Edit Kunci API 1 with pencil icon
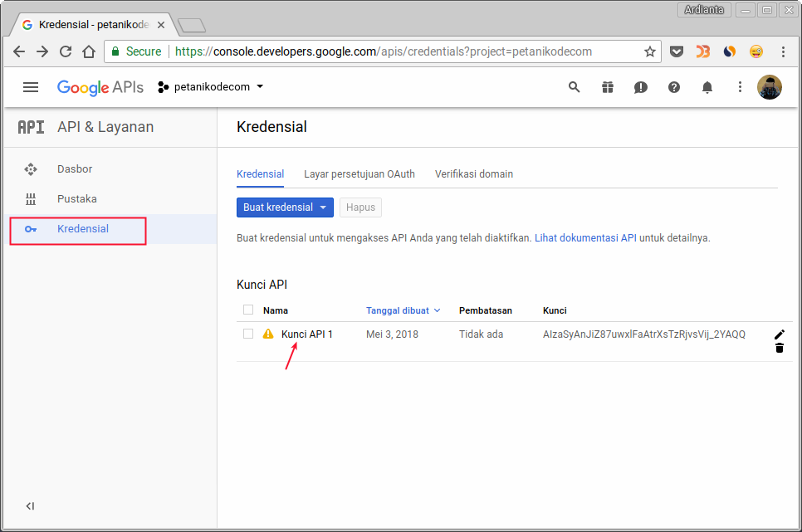802x532 pixels. [780, 334]
